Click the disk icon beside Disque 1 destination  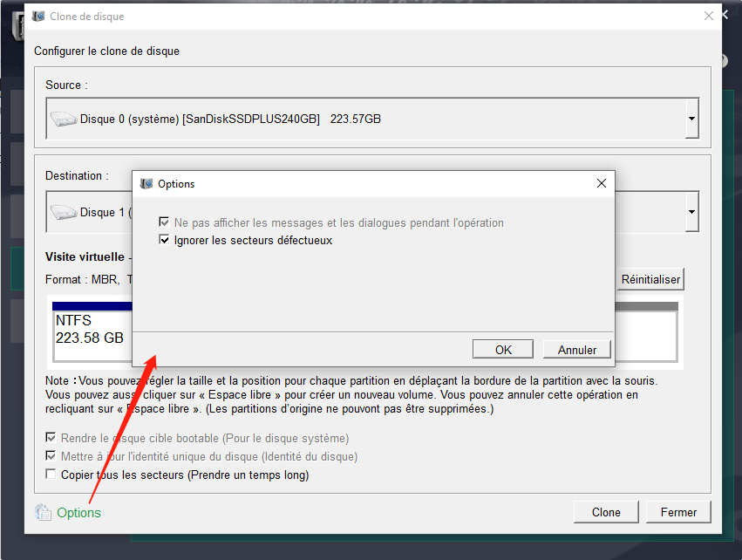(x=65, y=211)
